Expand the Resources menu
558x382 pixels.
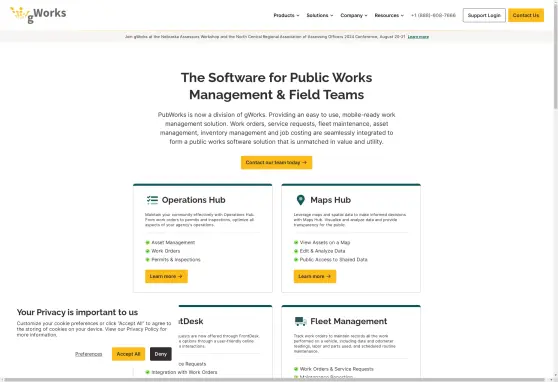[x=389, y=15]
